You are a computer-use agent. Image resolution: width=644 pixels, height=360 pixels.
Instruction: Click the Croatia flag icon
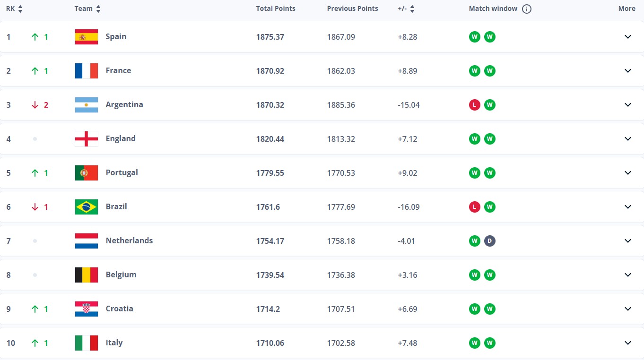coord(87,309)
